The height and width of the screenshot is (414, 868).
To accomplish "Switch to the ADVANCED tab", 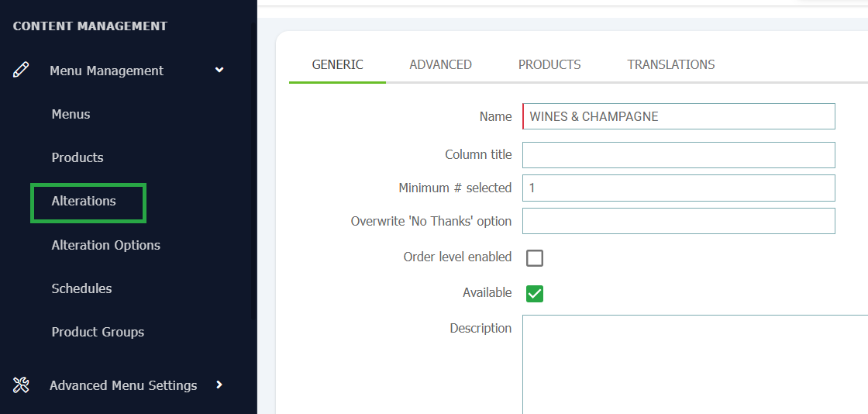I will (x=441, y=65).
